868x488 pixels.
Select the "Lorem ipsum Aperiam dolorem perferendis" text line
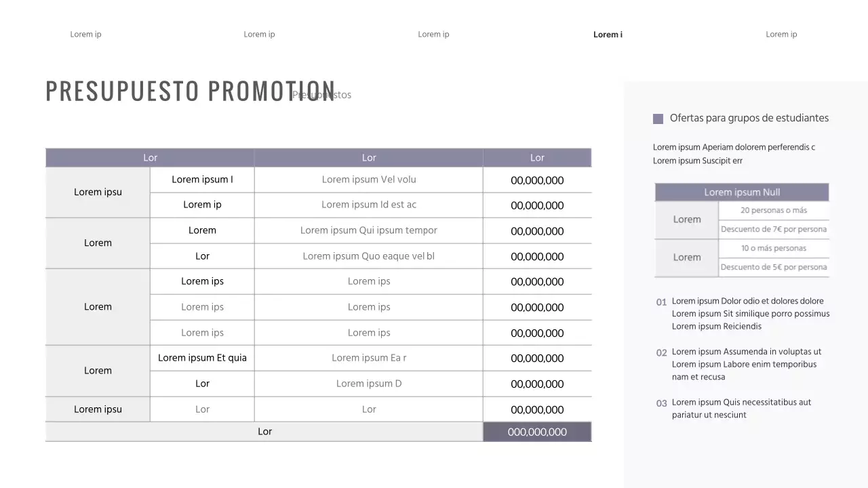point(734,147)
